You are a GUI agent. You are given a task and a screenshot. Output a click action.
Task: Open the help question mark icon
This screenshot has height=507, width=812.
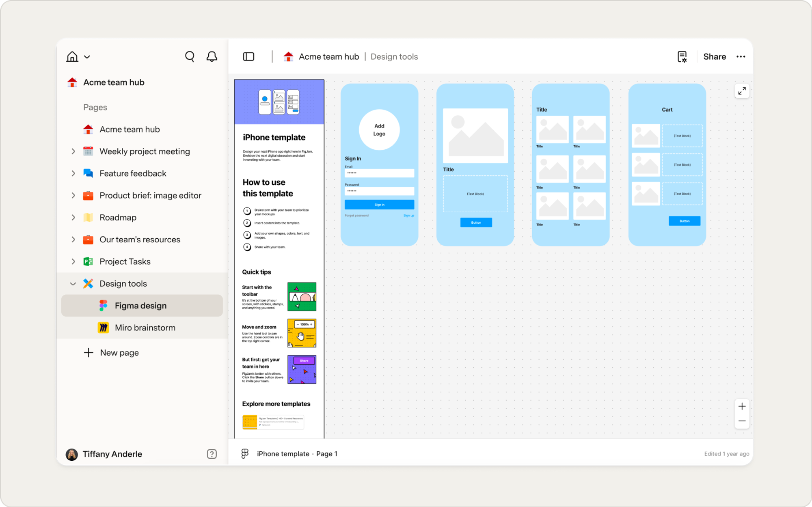(x=212, y=454)
